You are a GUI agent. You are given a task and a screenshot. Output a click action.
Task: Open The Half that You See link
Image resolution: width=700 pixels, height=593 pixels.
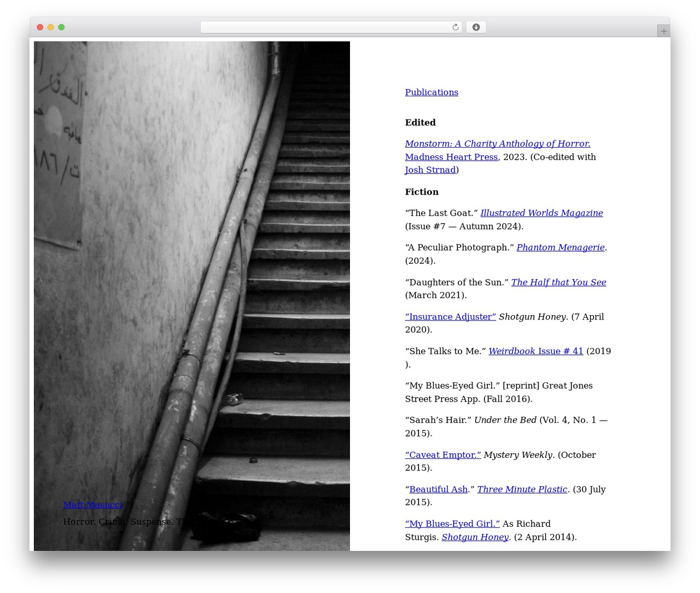point(558,282)
